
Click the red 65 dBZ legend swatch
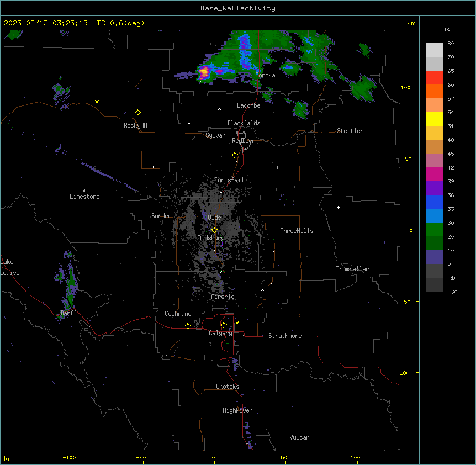pyautogui.click(x=434, y=77)
